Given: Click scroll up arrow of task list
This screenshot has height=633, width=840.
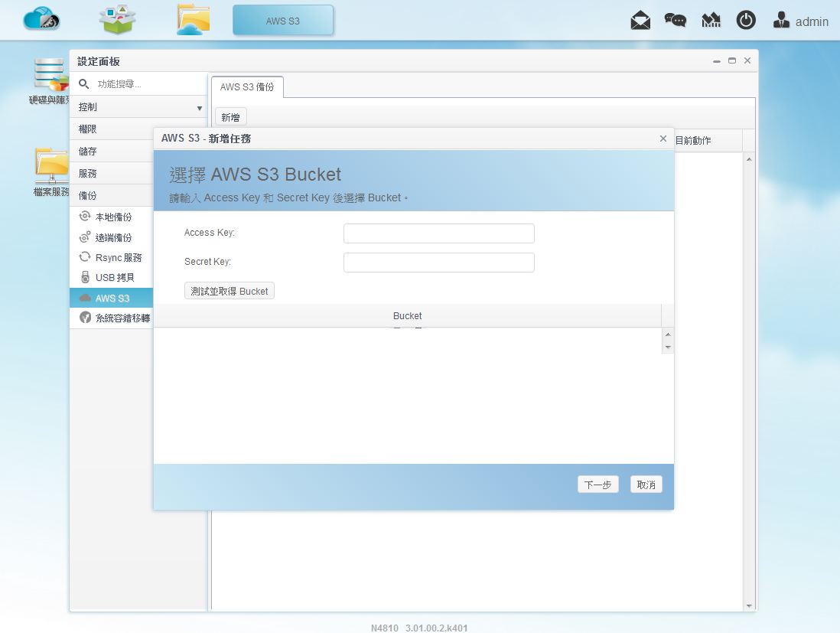Looking at the screenshot, I should 749,159.
